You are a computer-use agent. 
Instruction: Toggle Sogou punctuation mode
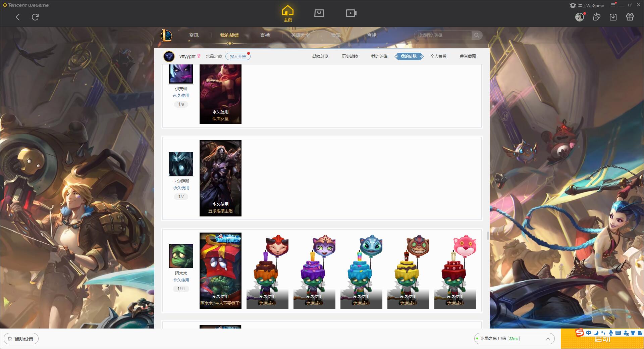(x=603, y=333)
